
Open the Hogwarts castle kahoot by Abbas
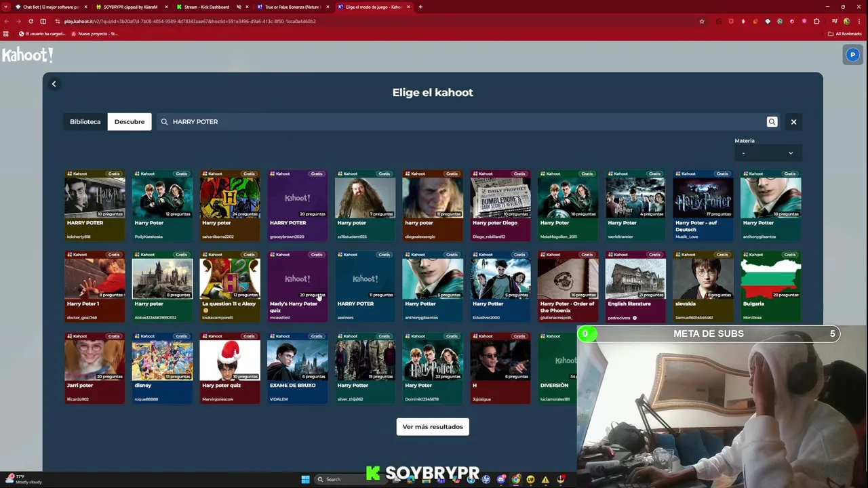coord(162,287)
